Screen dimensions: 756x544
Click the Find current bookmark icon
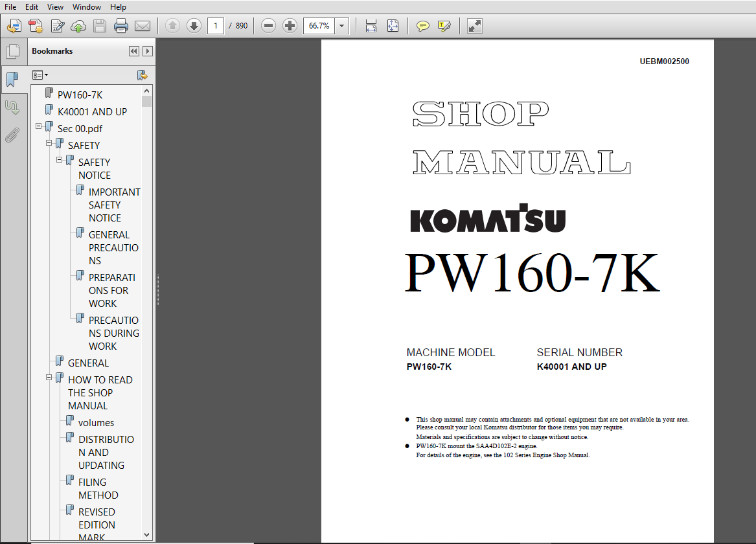point(143,75)
